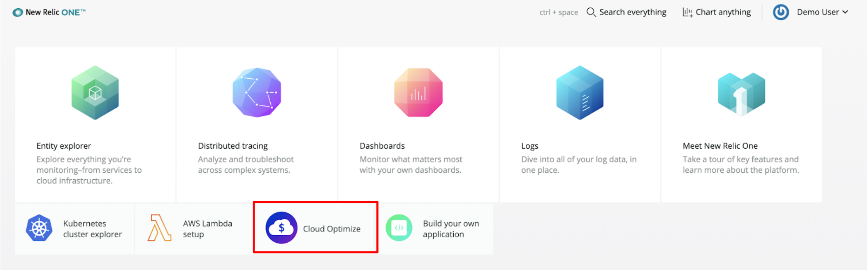Open the Meet New Relic One teal icon
The height and width of the screenshot is (272, 868).
(x=741, y=94)
